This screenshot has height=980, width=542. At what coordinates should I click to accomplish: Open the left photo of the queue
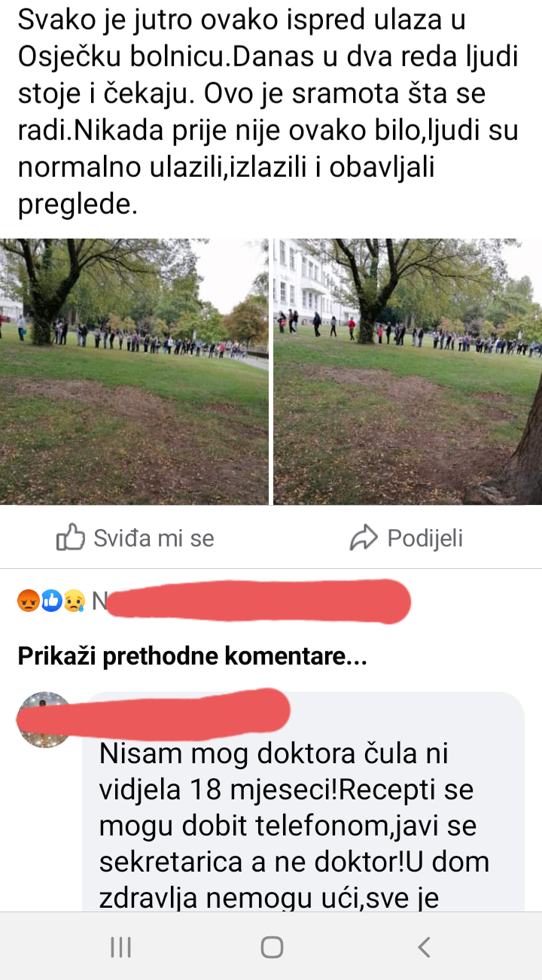coord(134,372)
